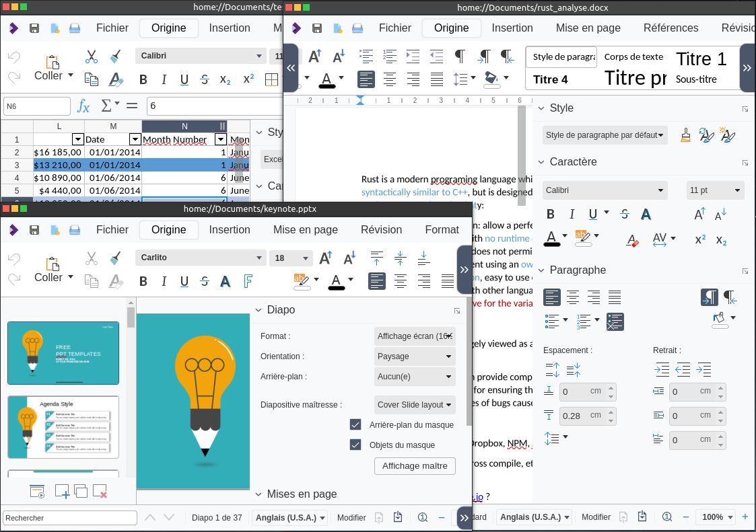
Task: Click the formatting marks pilcrow icon in docx toolbar
Action: pos(460,56)
